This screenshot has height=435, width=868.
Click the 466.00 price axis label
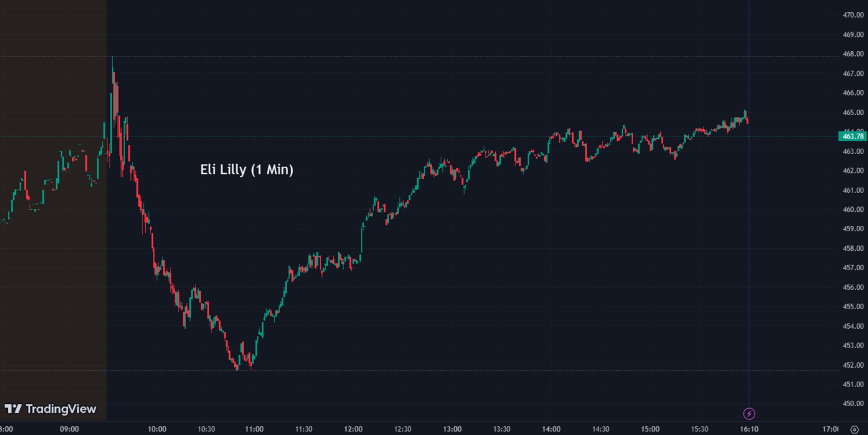click(x=852, y=93)
